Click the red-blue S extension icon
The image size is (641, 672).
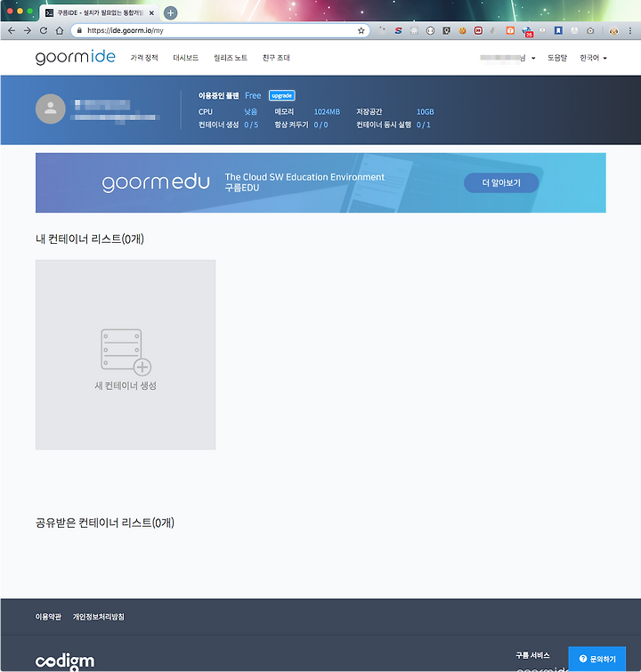click(398, 30)
